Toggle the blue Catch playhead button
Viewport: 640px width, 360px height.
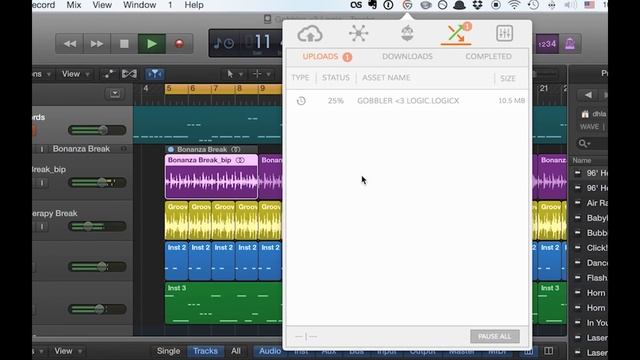coord(155,74)
